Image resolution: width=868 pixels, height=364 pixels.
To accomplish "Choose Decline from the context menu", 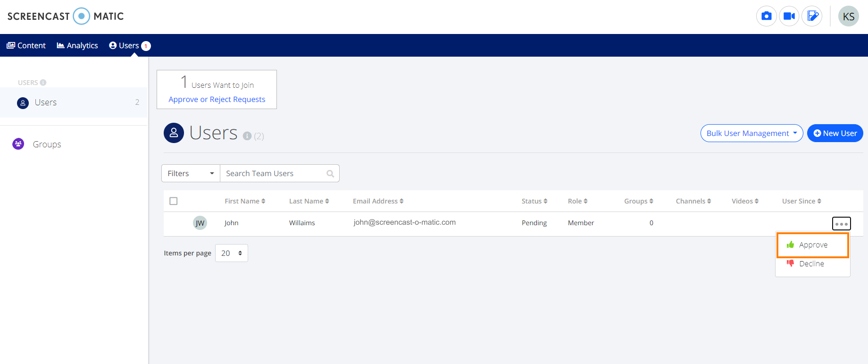I will 813,263.
